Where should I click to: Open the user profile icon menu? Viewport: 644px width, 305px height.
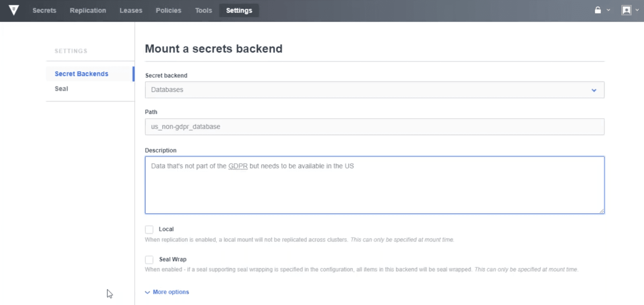[x=626, y=10]
